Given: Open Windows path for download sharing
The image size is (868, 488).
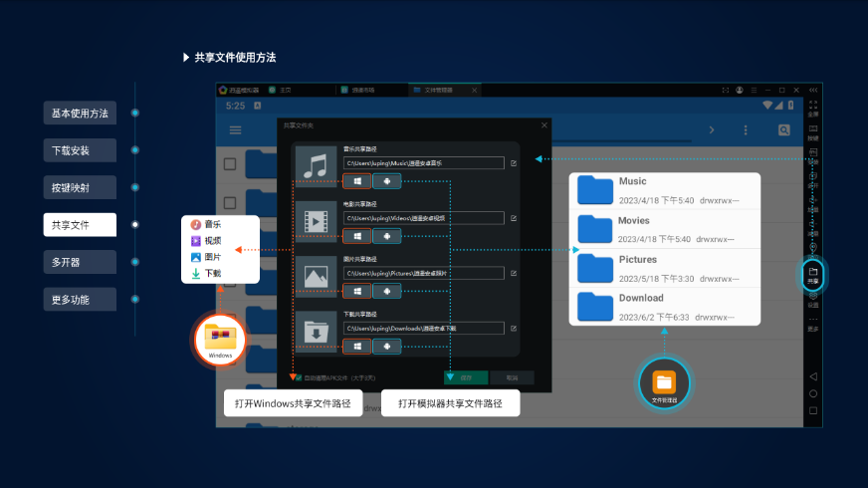Looking at the screenshot, I should [357, 347].
